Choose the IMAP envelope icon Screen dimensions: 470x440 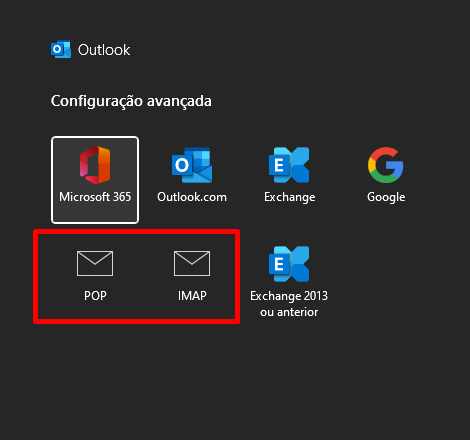point(192,263)
